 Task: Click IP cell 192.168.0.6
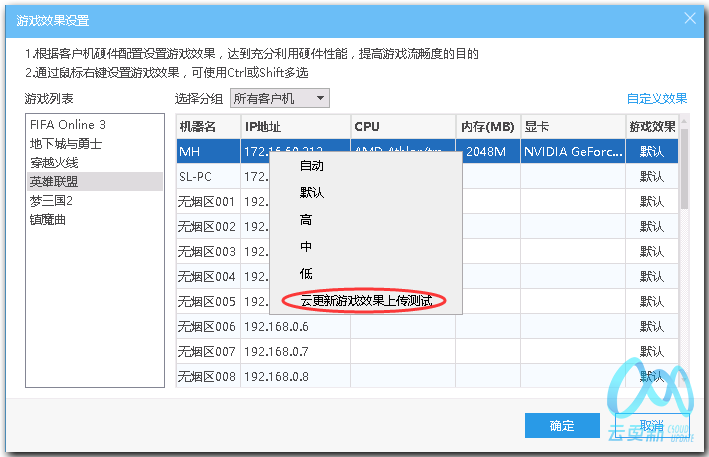tap(295, 326)
